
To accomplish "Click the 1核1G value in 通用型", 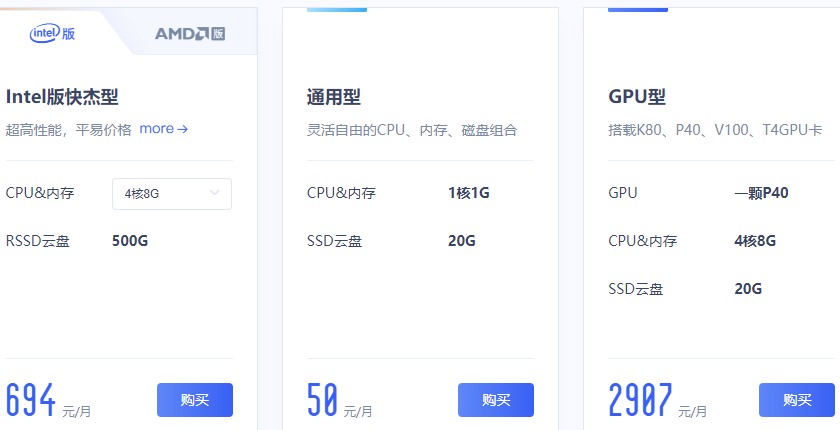I will tap(469, 193).
